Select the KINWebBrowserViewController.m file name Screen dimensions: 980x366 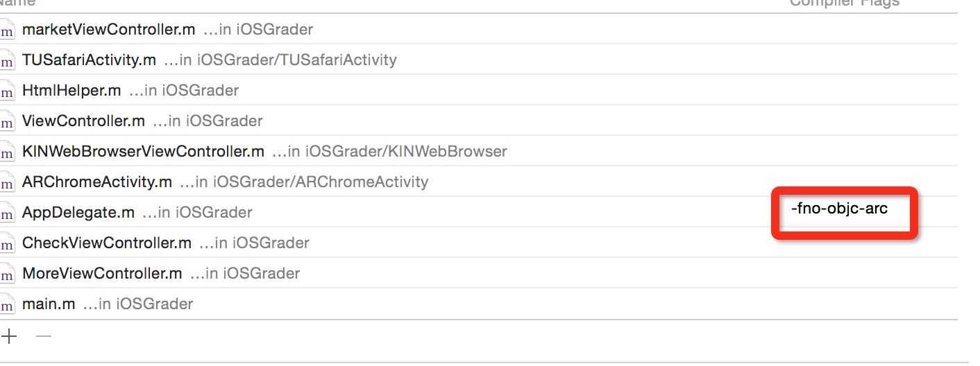click(143, 151)
